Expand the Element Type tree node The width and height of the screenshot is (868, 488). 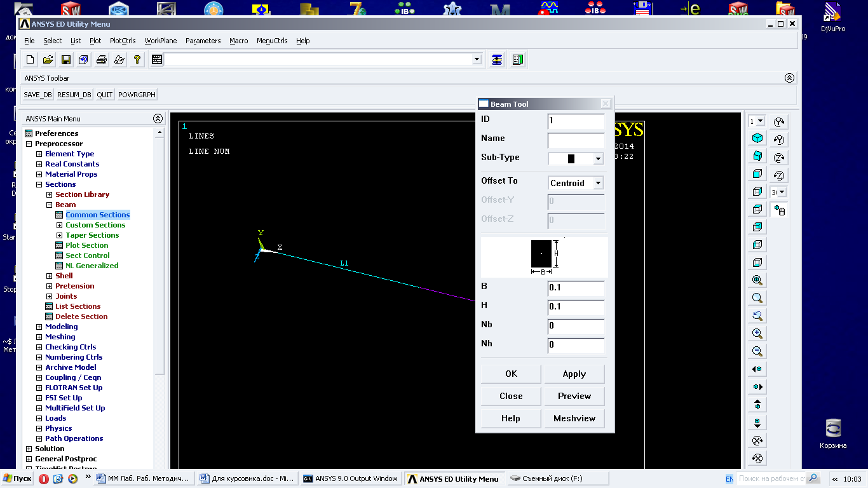click(39, 154)
